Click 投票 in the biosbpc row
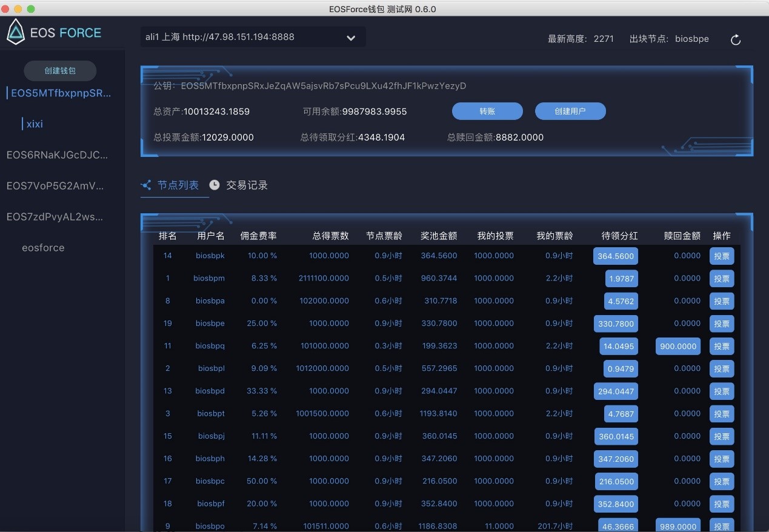 [x=722, y=482]
